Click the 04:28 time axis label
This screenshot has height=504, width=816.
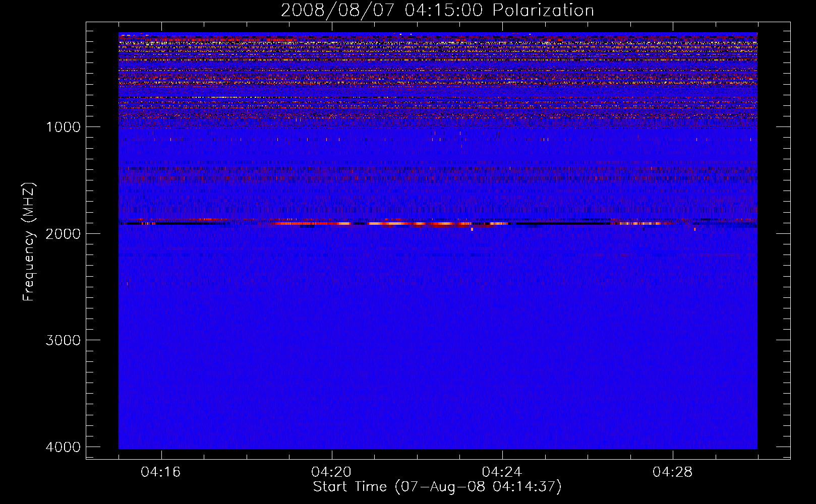click(x=672, y=472)
